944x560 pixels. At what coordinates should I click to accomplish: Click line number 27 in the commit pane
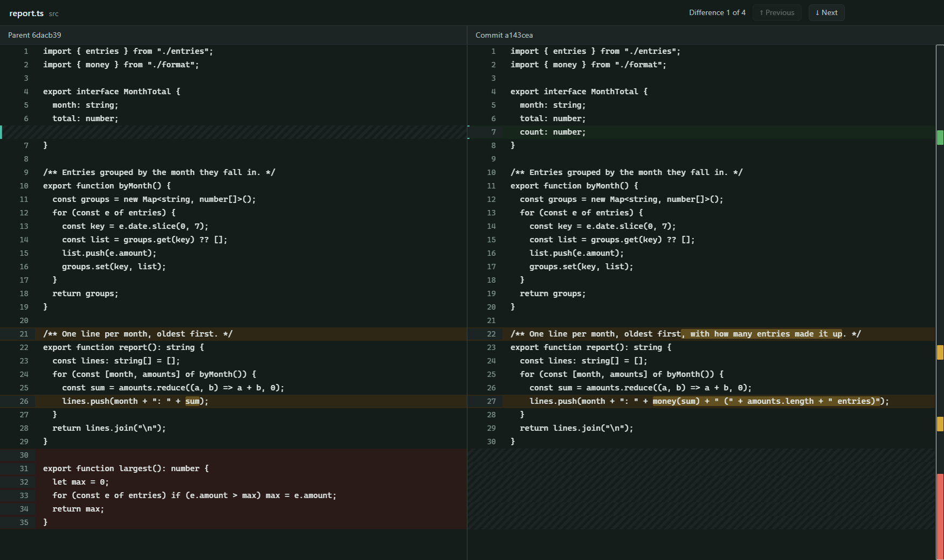[491, 401]
